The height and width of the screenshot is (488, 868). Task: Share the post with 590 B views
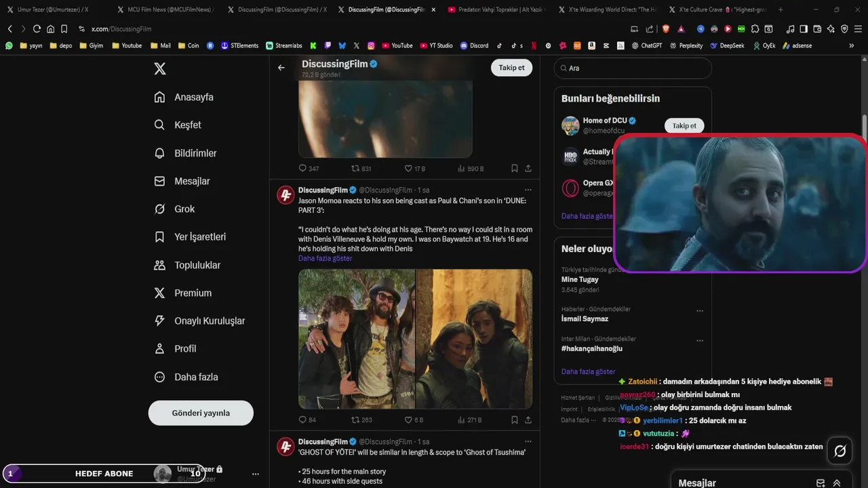click(528, 168)
